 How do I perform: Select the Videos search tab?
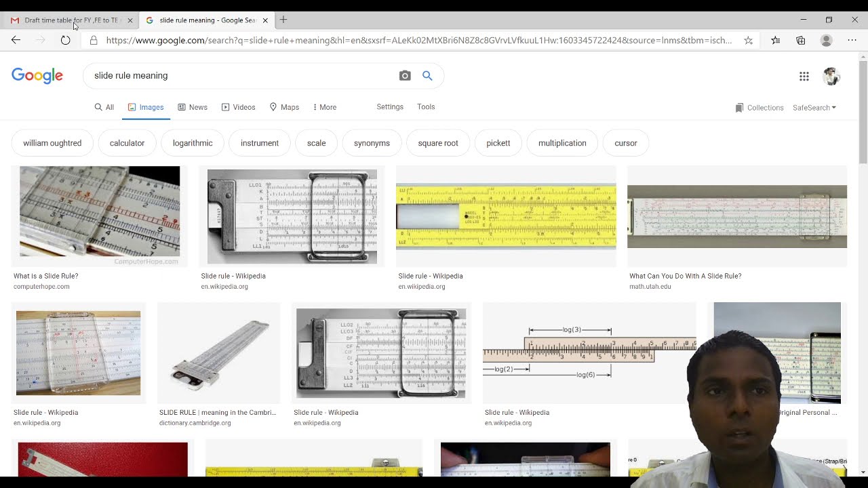click(x=239, y=107)
